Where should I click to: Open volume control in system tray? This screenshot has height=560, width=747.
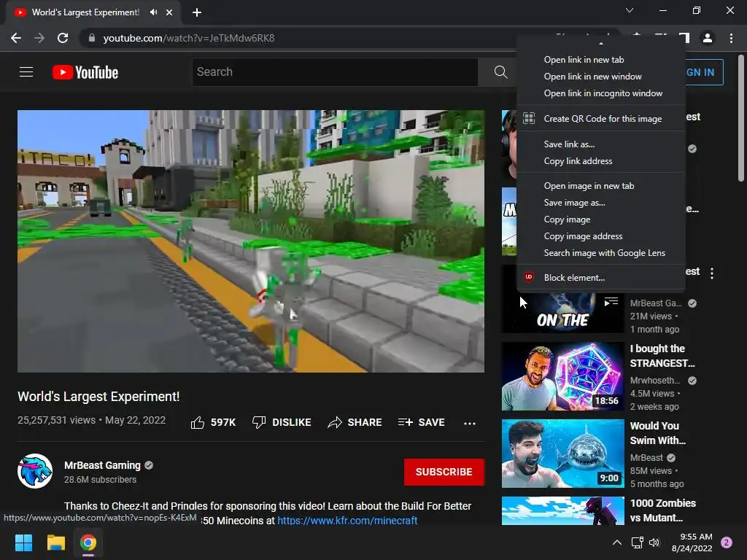click(x=655, y=542)
